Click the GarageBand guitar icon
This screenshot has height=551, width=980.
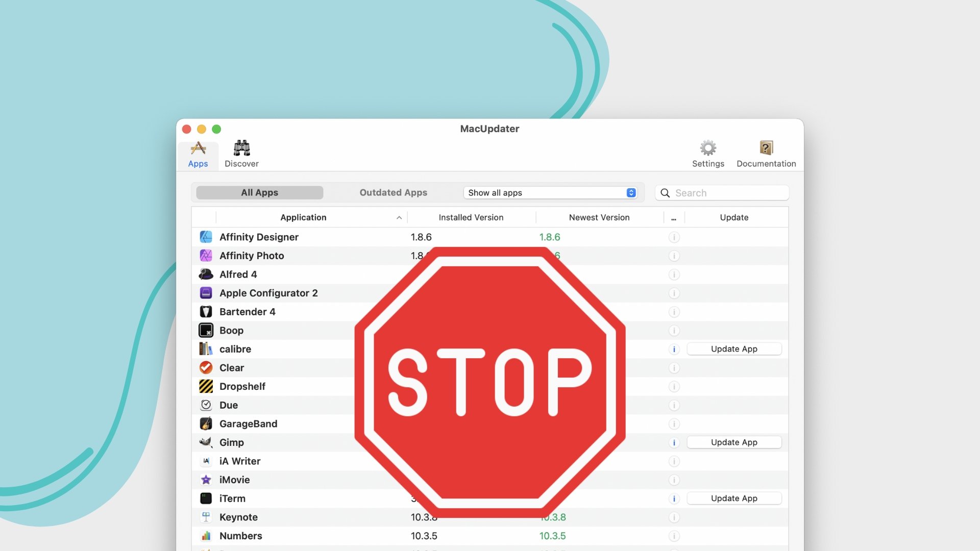(206, 423)
